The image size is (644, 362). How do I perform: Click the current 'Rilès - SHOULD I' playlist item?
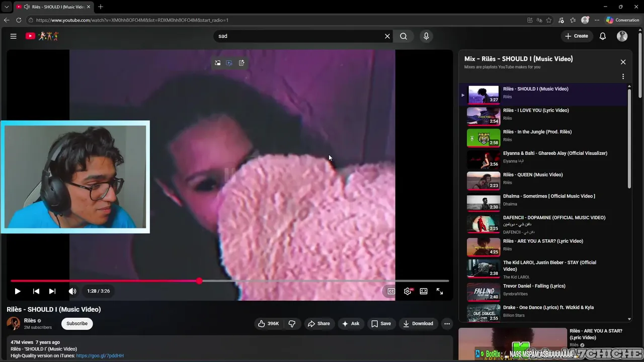click(x=543, y=95)
